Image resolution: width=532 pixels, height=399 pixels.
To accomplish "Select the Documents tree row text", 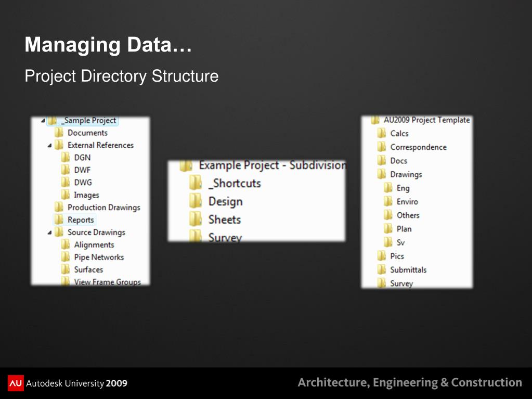I will pyautogui.click(x=87, y=133).
